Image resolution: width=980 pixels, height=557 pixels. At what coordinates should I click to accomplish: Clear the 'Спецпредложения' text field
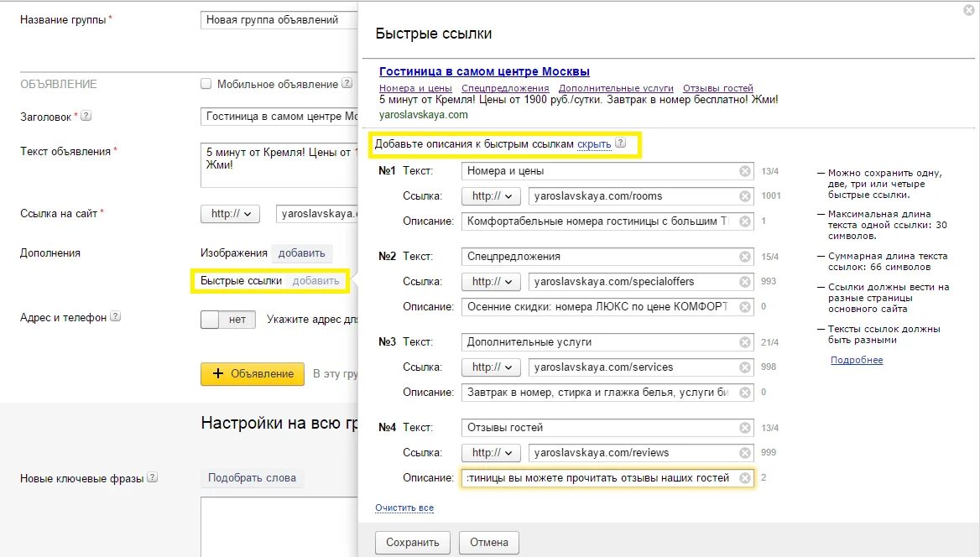pos(744,257)
